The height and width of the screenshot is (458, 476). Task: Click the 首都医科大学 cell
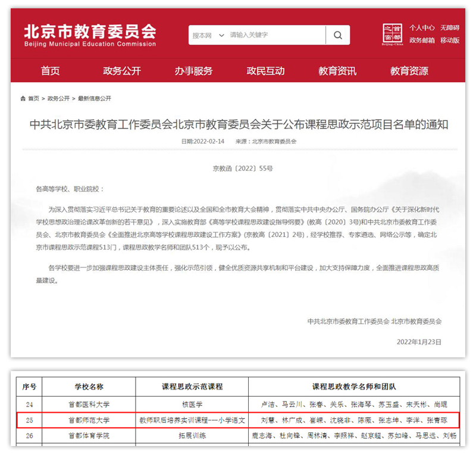pos(89,404)
